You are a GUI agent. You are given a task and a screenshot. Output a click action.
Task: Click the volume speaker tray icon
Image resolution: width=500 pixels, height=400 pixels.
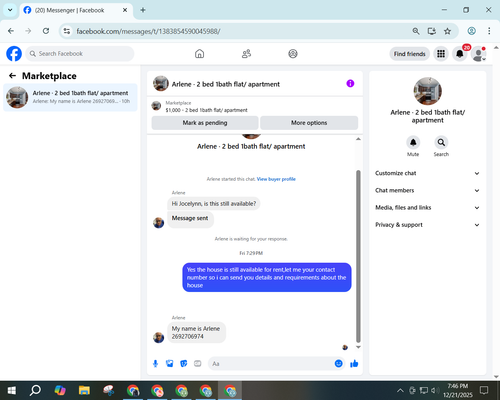[x=434, y=390]
